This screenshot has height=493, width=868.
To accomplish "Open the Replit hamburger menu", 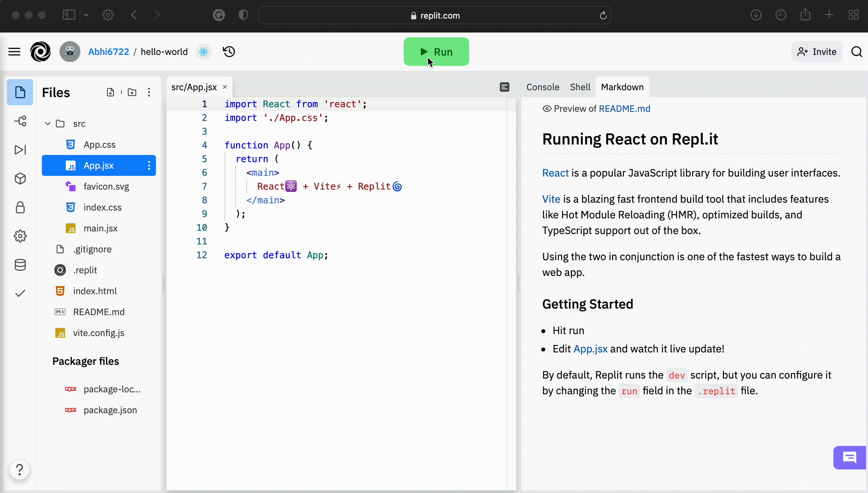I will [x=14, y=52].
